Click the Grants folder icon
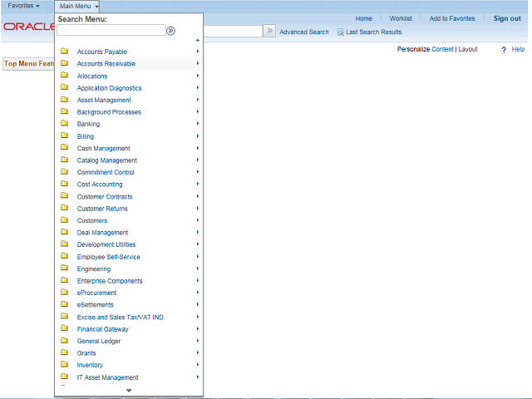 (64, 352)
